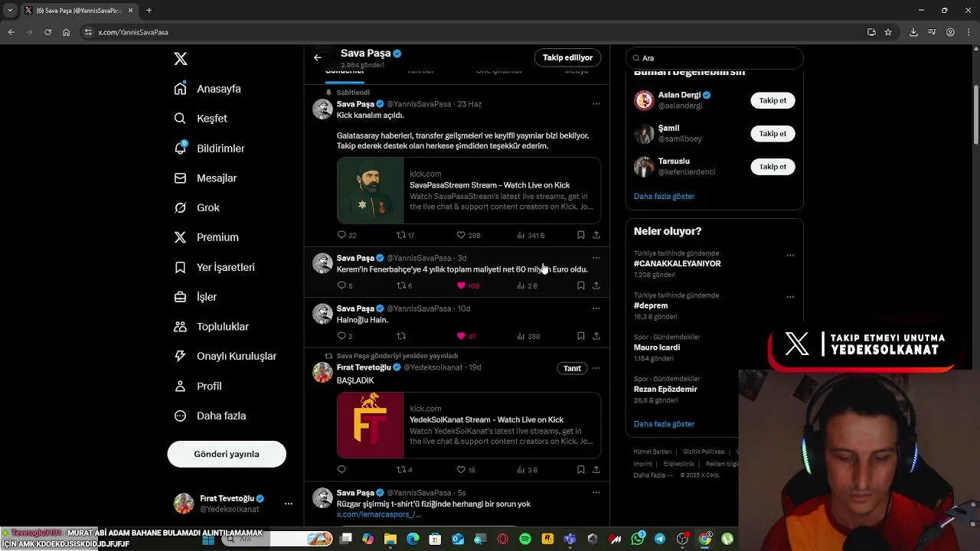Open options for #CANAKKALEYANIYOR trend

click(x=790, y=256)
